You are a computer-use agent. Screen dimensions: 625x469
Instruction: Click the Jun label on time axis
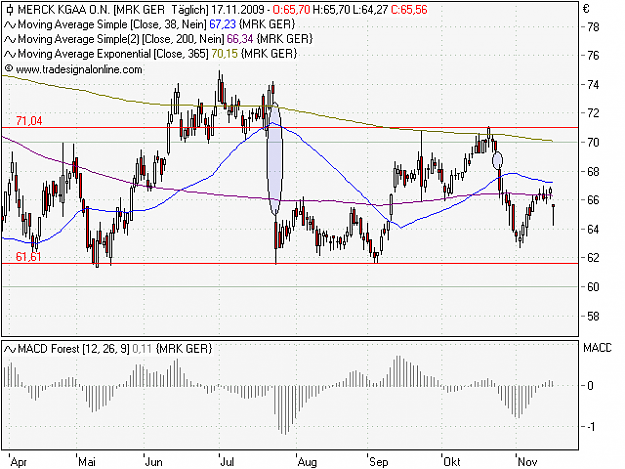[154, 462]
